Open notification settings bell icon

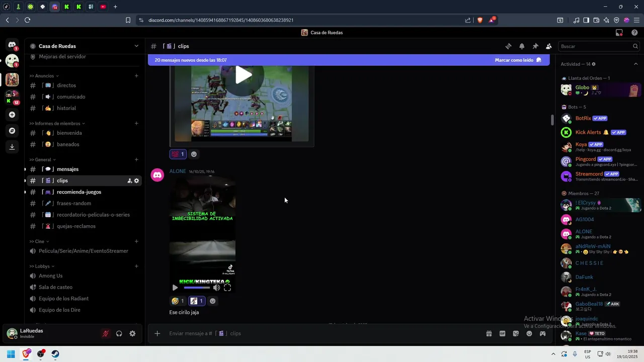click(x=522, y=46)
